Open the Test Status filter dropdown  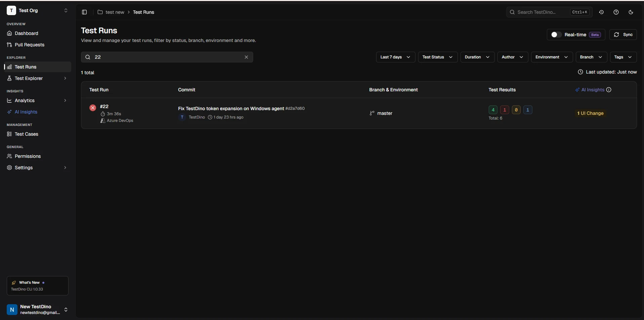(438, 57)
